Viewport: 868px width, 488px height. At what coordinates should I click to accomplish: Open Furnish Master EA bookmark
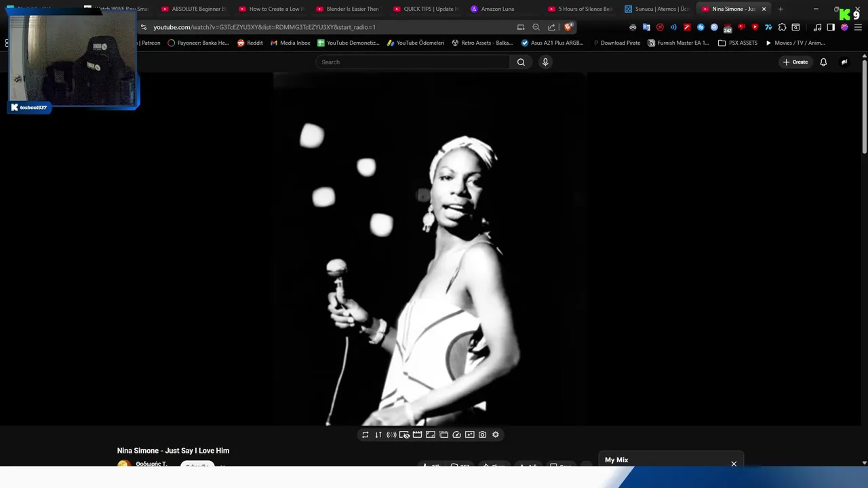click(678, 43)
